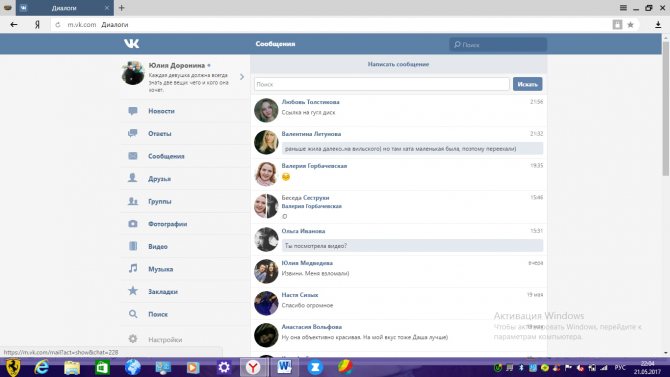Open the browser hamburger menu

623,8
